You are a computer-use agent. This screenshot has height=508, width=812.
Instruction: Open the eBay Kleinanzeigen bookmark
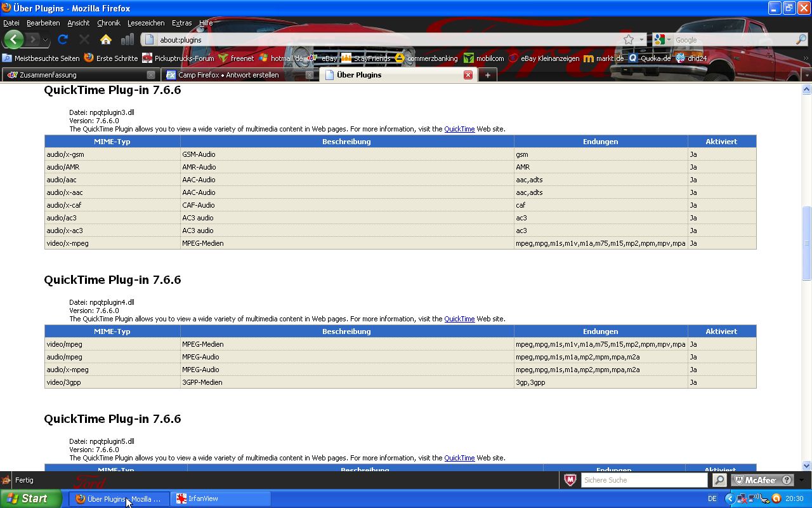click(x=544, y=58)
